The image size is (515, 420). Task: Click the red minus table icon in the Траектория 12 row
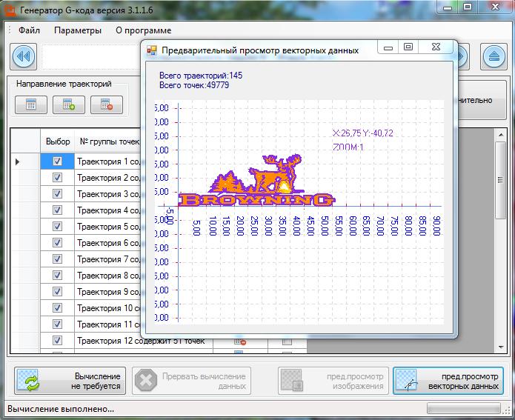[240, 341]
